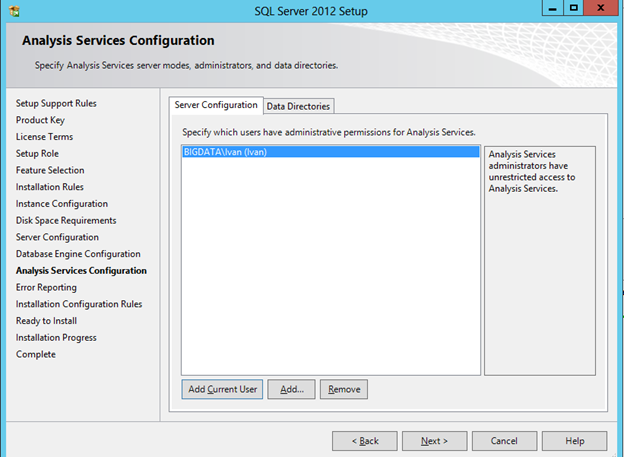
Task: Click the Add Current User button
Action: tap(222, 389)
